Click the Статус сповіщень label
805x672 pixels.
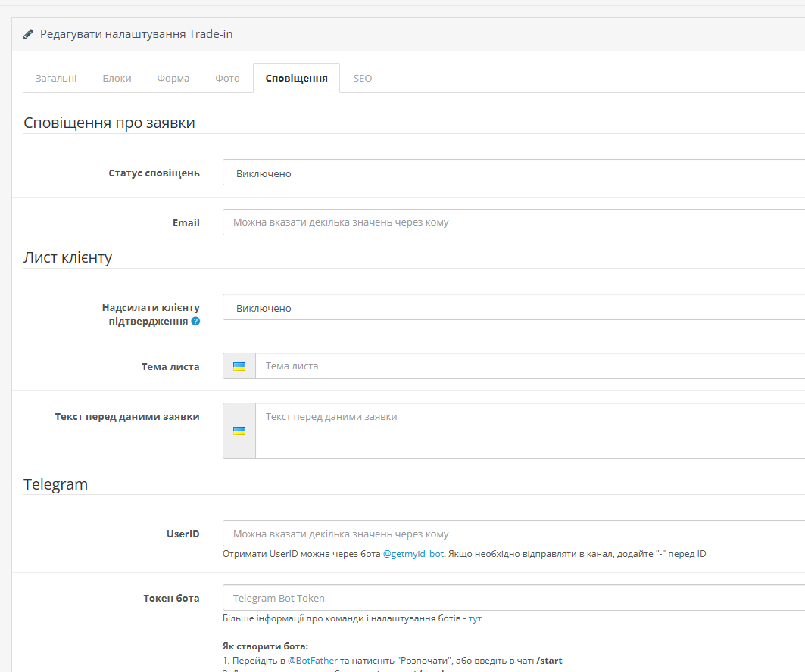tap(154, 173)
